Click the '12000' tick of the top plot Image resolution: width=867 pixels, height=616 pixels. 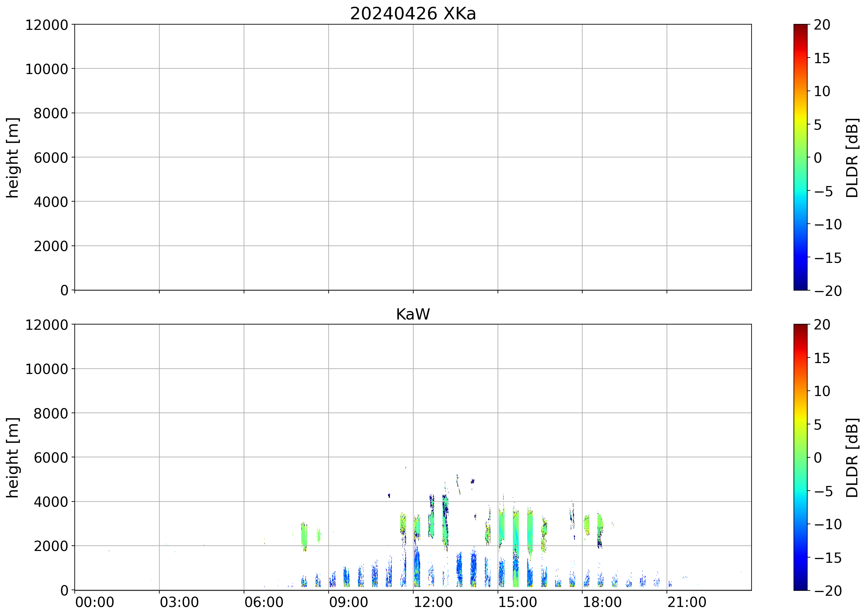(x=46, y=25)
